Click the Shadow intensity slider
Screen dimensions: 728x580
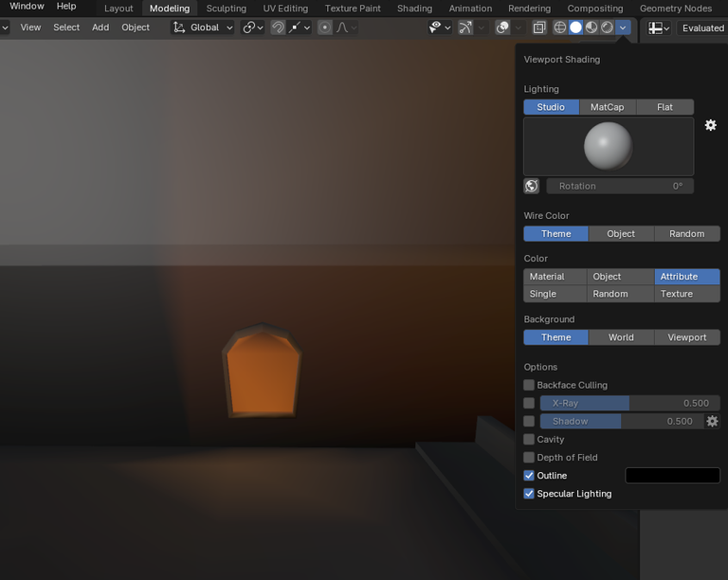622,422
